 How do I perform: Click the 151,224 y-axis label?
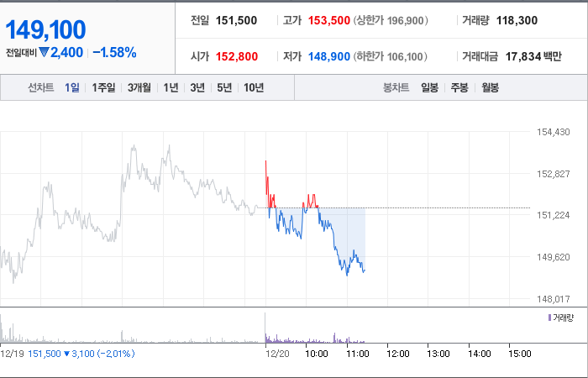click(x=553, y=215)
